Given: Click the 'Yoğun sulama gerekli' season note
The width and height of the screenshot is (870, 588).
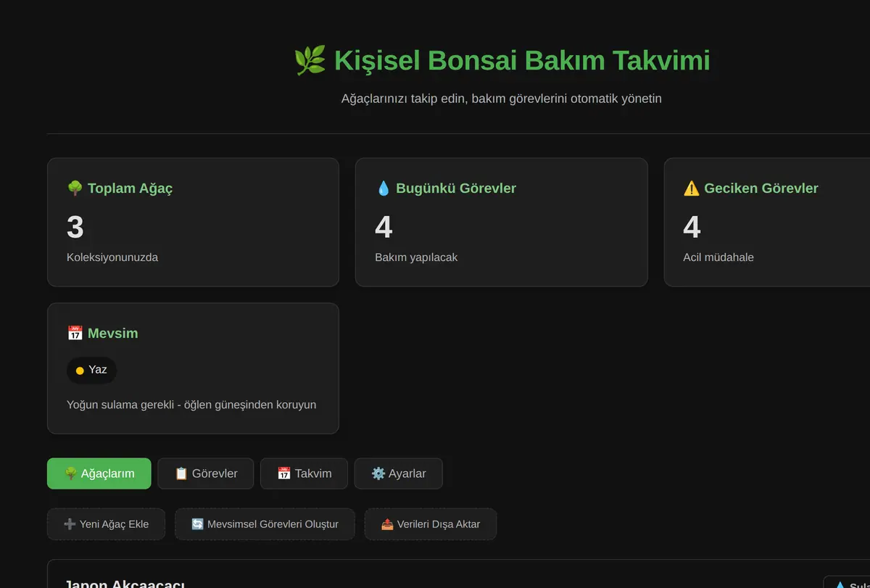Looking at the screenshot, I should point(191,405).
